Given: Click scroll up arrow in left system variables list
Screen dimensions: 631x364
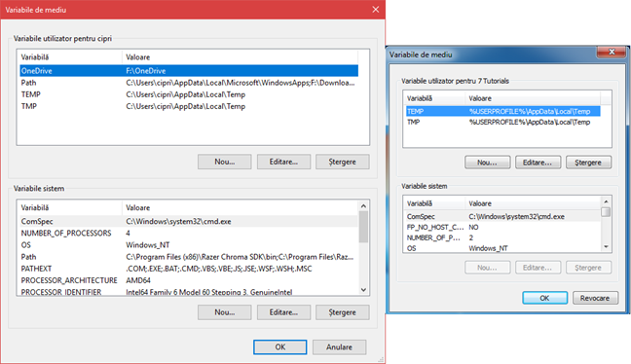Looking at the screenshot, I should 363,206.
